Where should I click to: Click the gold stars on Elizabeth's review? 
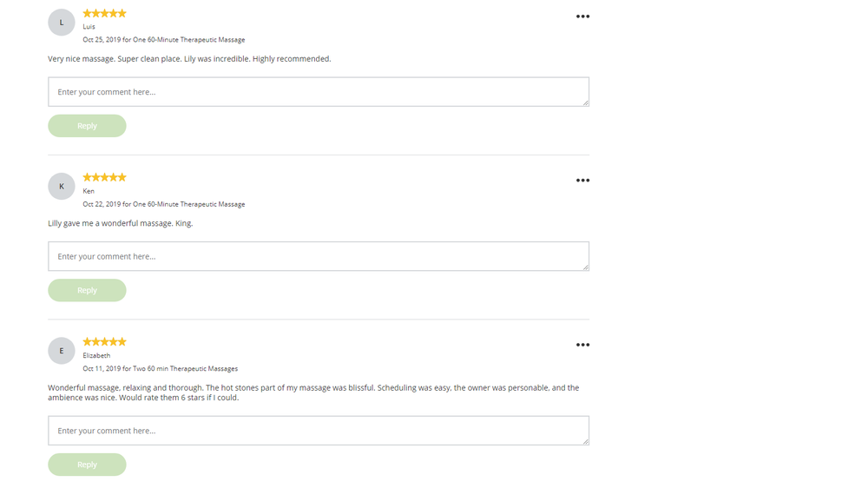pyautogui.click(x=104, y=341)
